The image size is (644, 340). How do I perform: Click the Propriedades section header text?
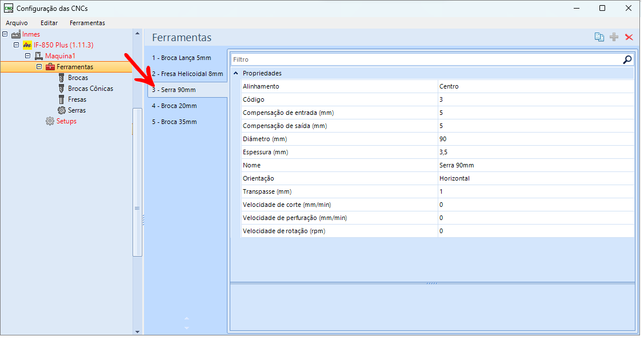[262, 73]
